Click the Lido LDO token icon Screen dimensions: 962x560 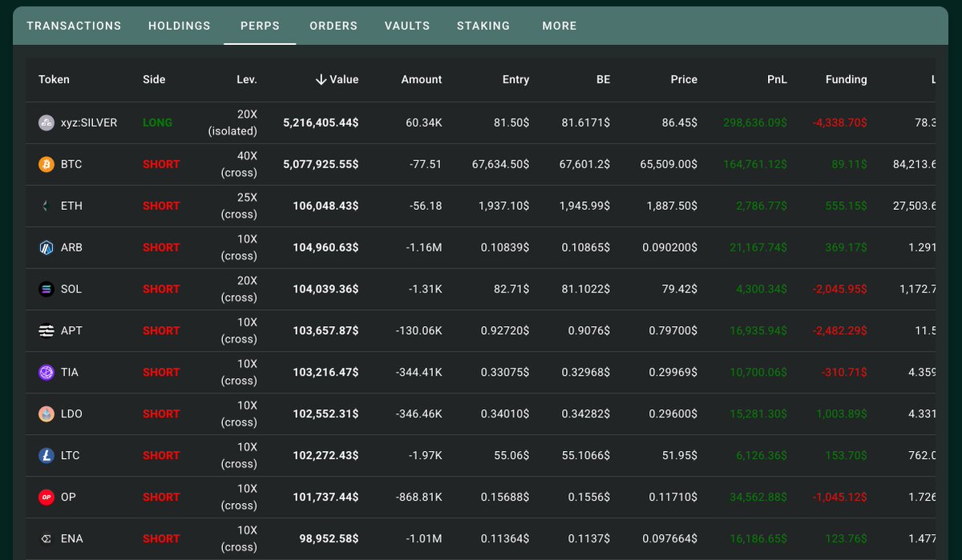[x=46, y=414]
